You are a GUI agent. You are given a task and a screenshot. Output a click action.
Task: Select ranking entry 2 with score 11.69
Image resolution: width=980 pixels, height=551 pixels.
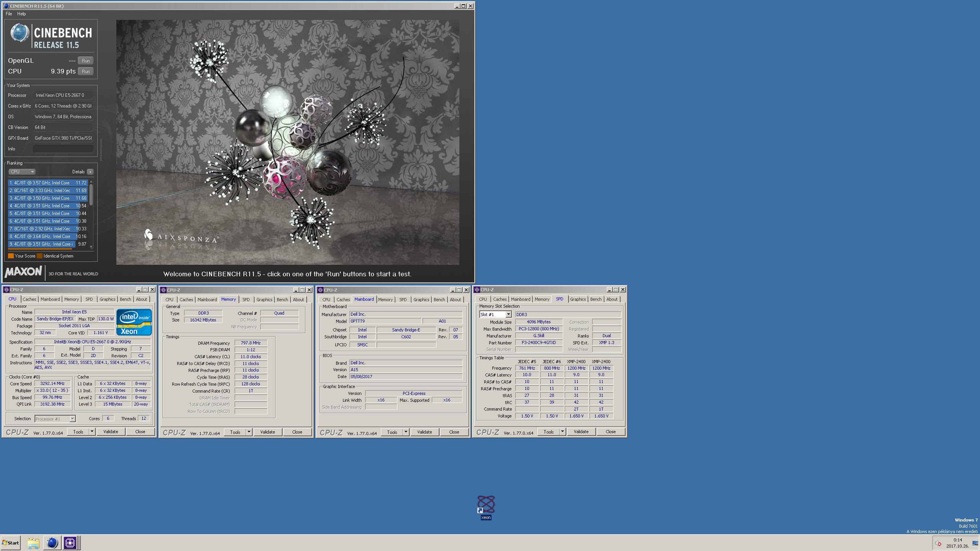coord(48,191)
